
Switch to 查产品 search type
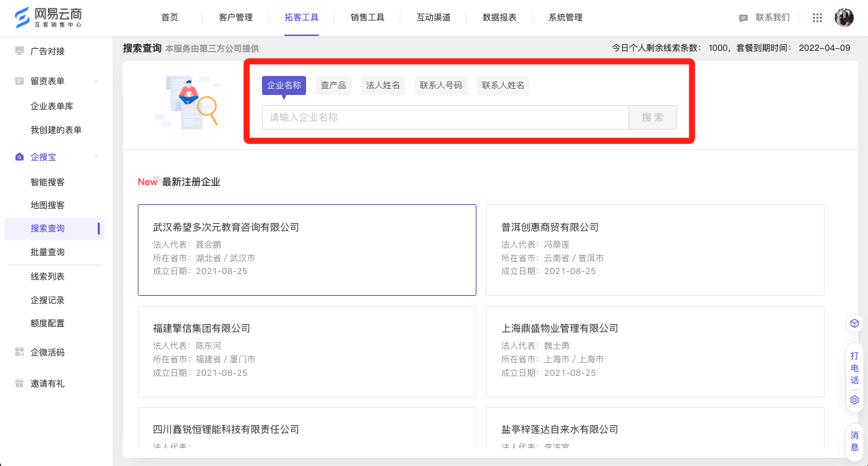point(333,85)
